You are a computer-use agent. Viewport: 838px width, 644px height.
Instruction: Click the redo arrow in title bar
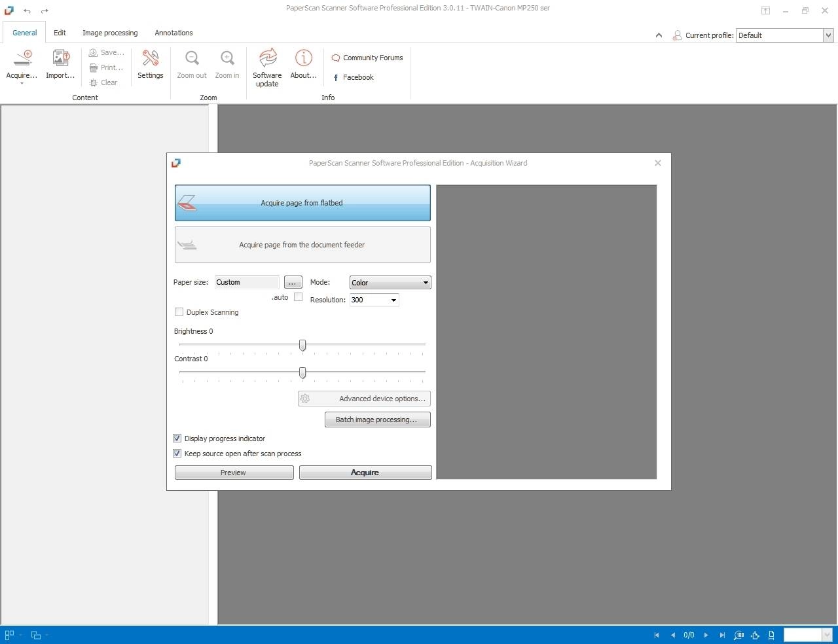click(45, 10)
